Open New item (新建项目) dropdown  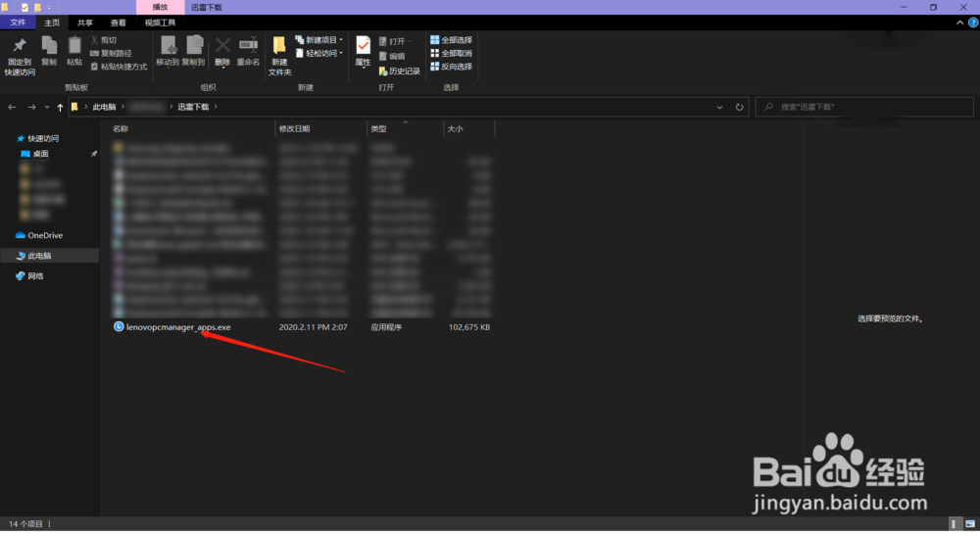319,40
